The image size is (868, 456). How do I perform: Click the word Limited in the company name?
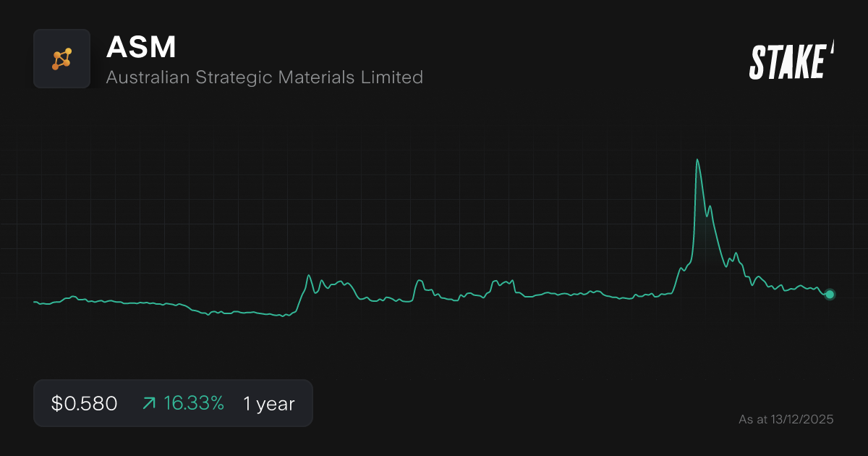tap(391, 77)
